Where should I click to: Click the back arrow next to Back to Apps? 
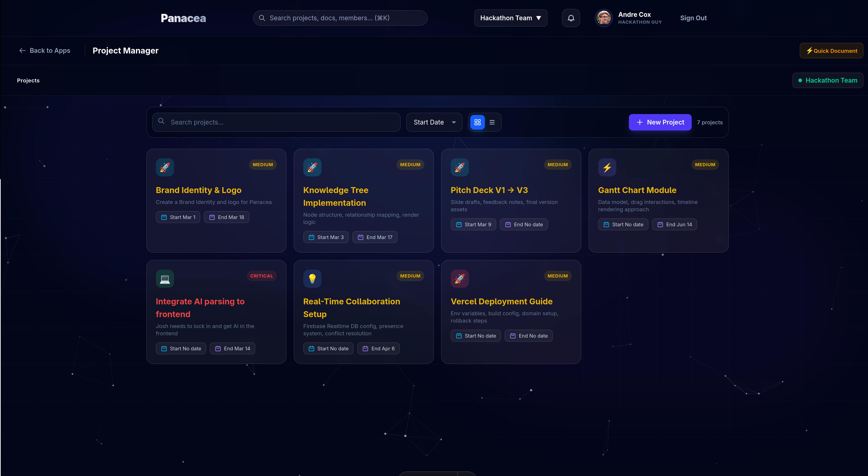22,51
